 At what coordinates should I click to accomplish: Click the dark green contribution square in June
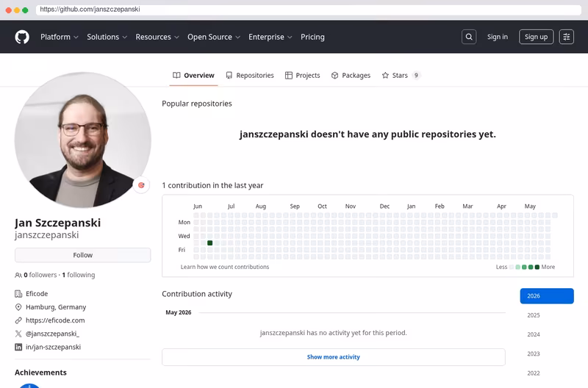point(210,243)
